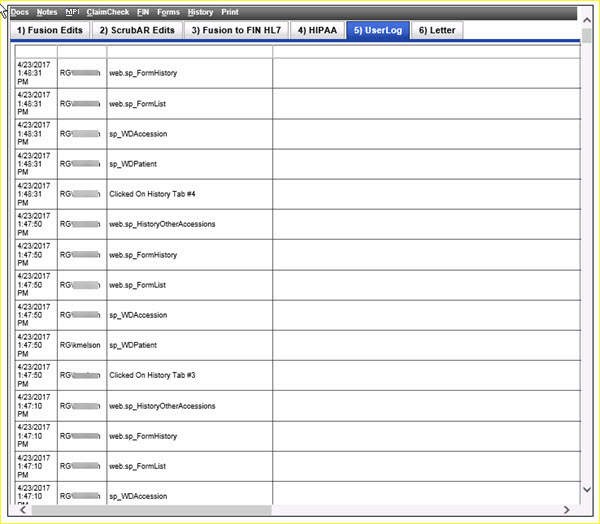Click the Print menu item
This screenshot has height=524, width=600.
point(230,12)
